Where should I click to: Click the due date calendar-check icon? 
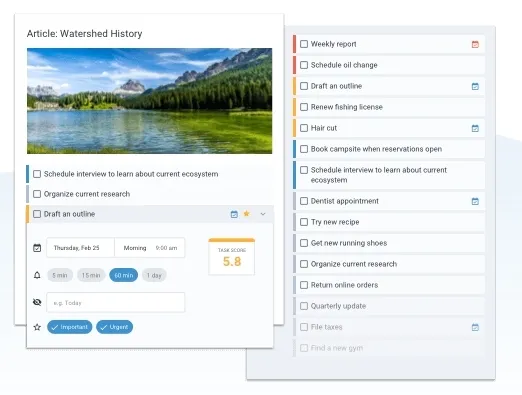tap(37, 248)
